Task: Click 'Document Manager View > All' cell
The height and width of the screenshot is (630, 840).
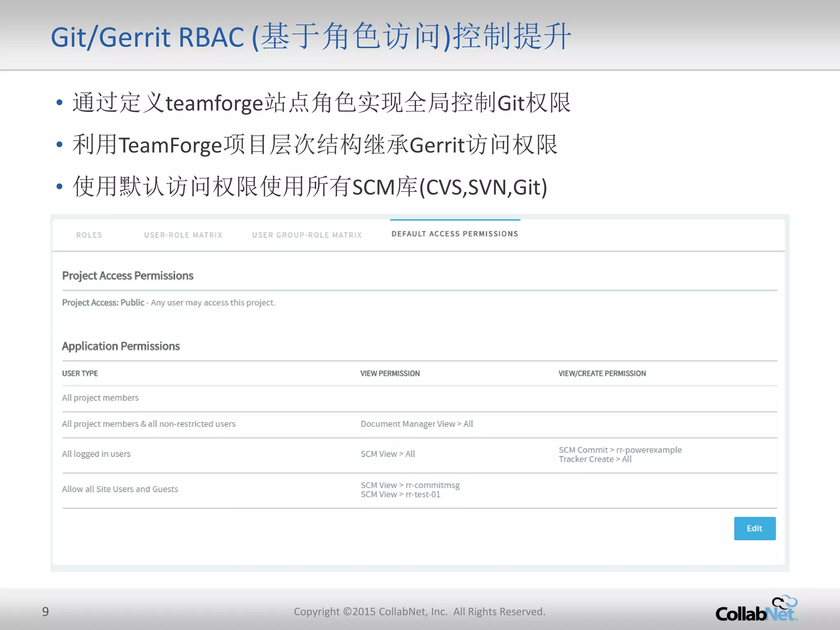Action: 417,424
